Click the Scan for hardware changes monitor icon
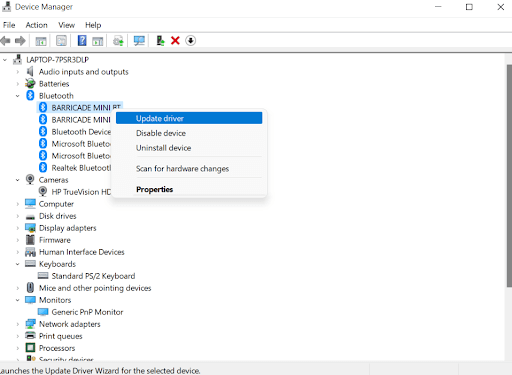Viewport: 512px width, 375px height. coord(139,41)
